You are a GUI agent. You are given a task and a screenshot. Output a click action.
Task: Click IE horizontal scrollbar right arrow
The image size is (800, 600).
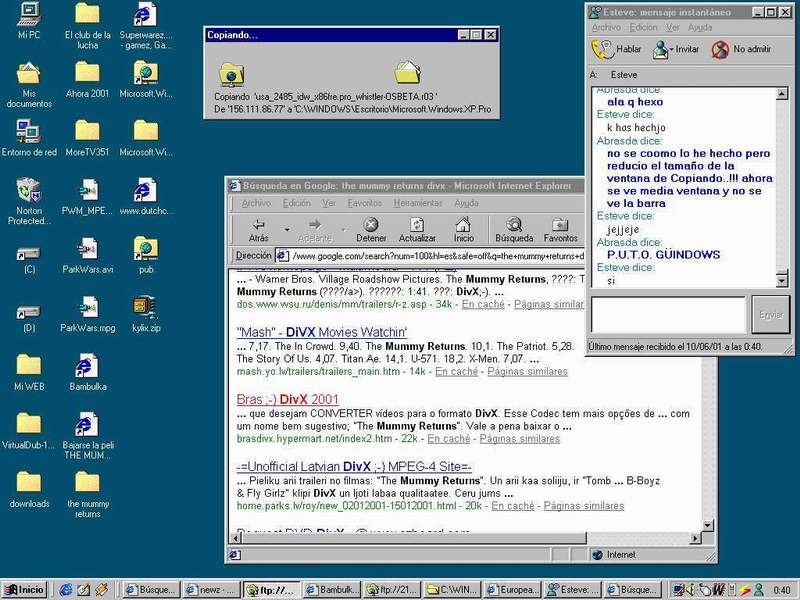[695, 538]
